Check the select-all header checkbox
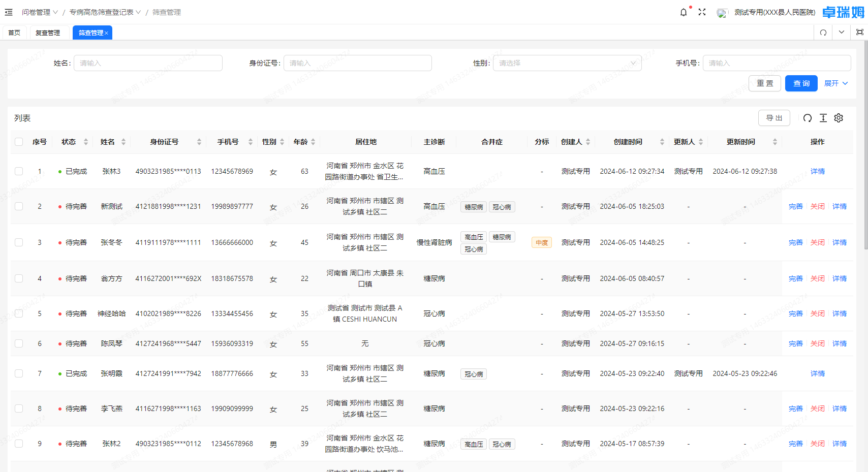The width and height of the screenshot is (868, 472). (19, 142)
